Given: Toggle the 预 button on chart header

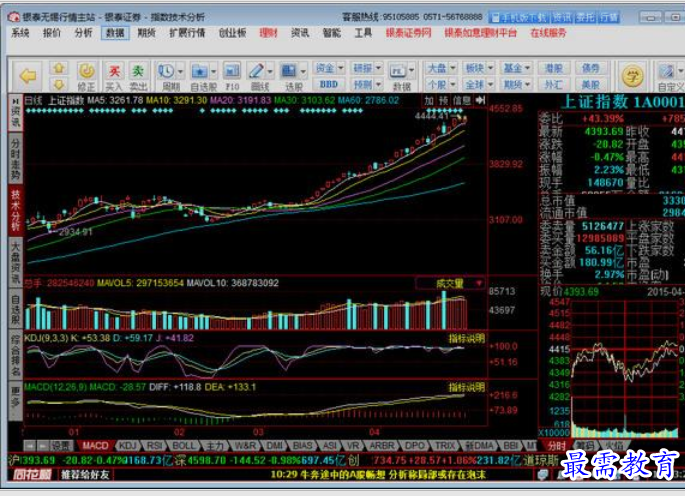Looking at the screenshot, I should pyautogui.click(x=443, y=101).
